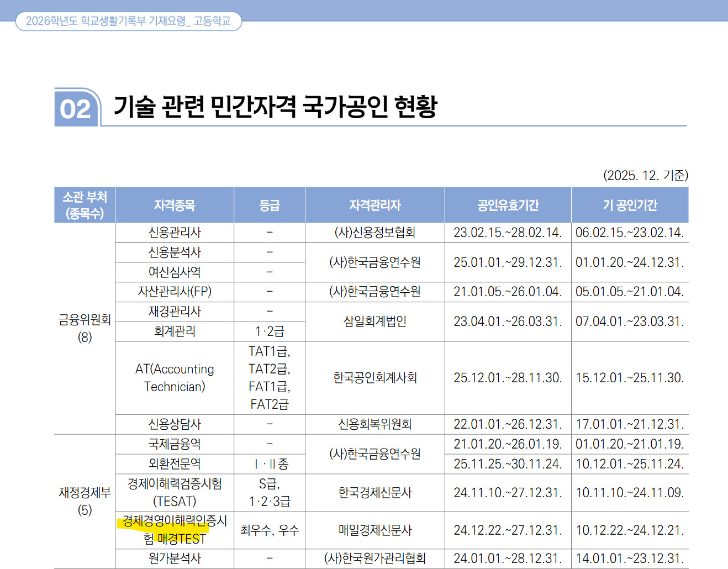
Task: Click the grade cell 'Ⅰ·Ⅱ종'
Action: point(271,464)
